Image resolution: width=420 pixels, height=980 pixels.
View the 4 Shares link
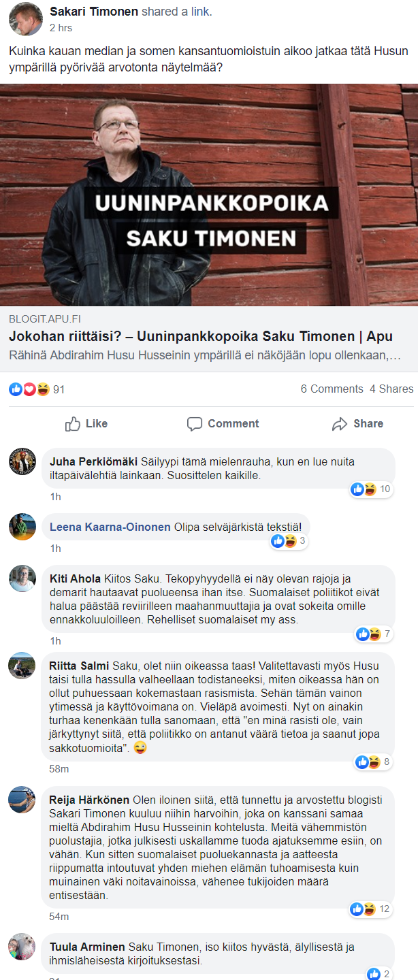(391, 389)
